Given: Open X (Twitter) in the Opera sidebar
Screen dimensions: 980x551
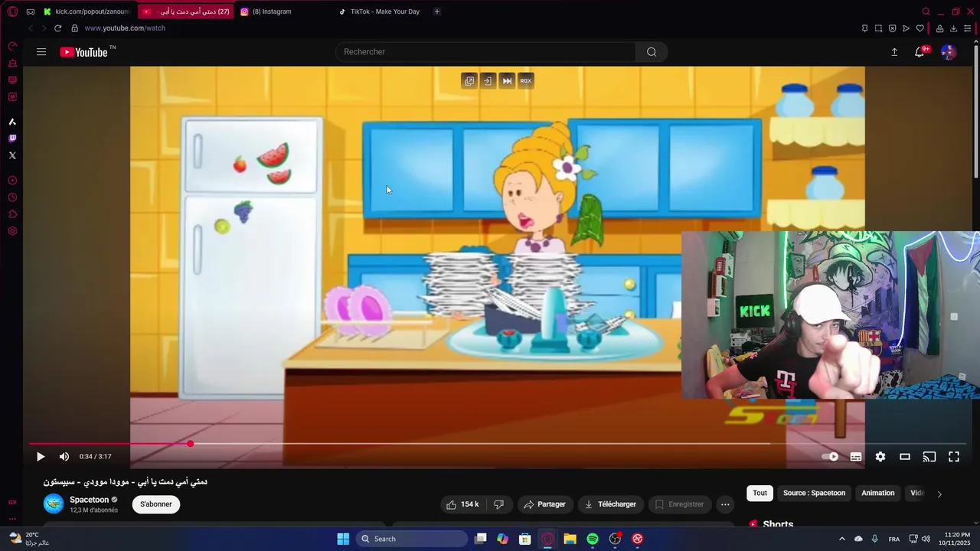Looking at the screenshot, I should [12, 155].
